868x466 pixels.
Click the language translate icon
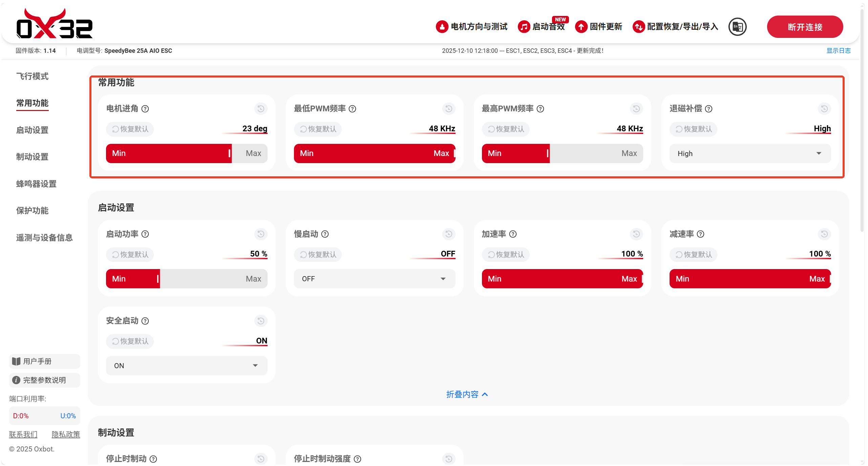tap(737, 27)
